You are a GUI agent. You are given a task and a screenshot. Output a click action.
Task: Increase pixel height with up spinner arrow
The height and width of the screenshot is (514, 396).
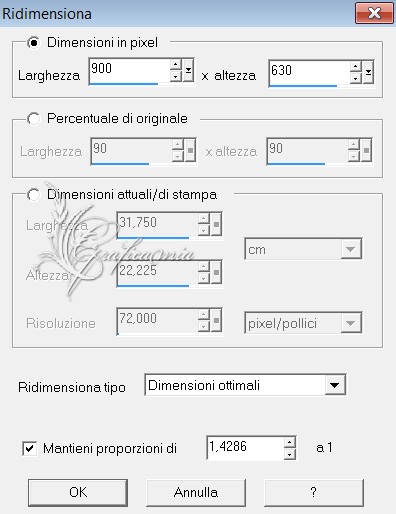(356, 66)
